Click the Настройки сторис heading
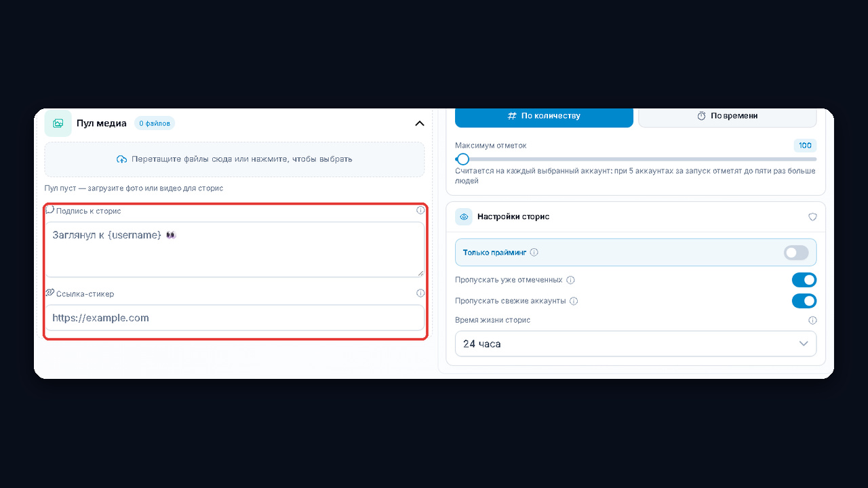The height and width of the screenshot is (488, 868). pos(513,217)
